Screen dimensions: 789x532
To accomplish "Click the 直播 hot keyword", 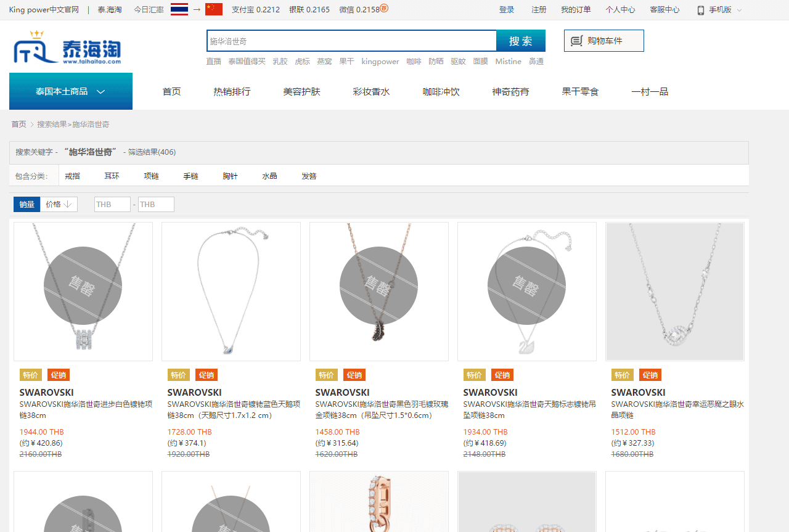I will point(213,62).
